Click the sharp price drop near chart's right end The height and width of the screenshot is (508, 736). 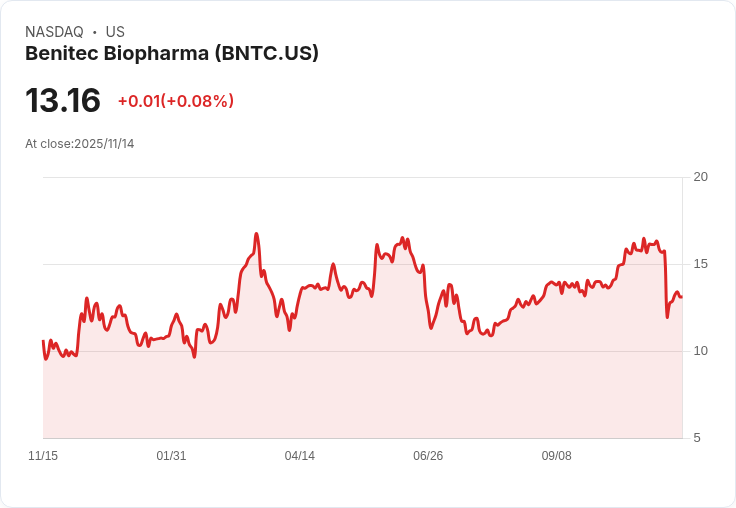point(666,284)
